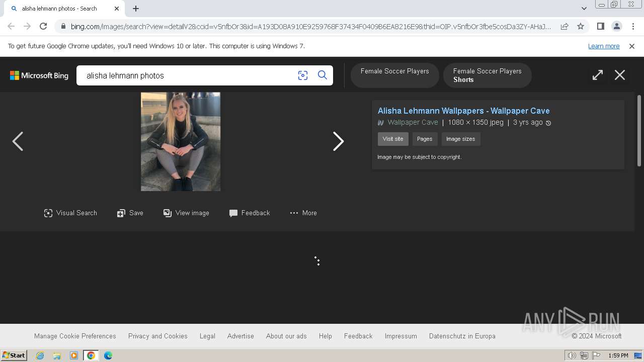This screenshot has height=362, width=644.
Task: Click the history clock icon beside 3 yrs ago
Action: point(548,123)
